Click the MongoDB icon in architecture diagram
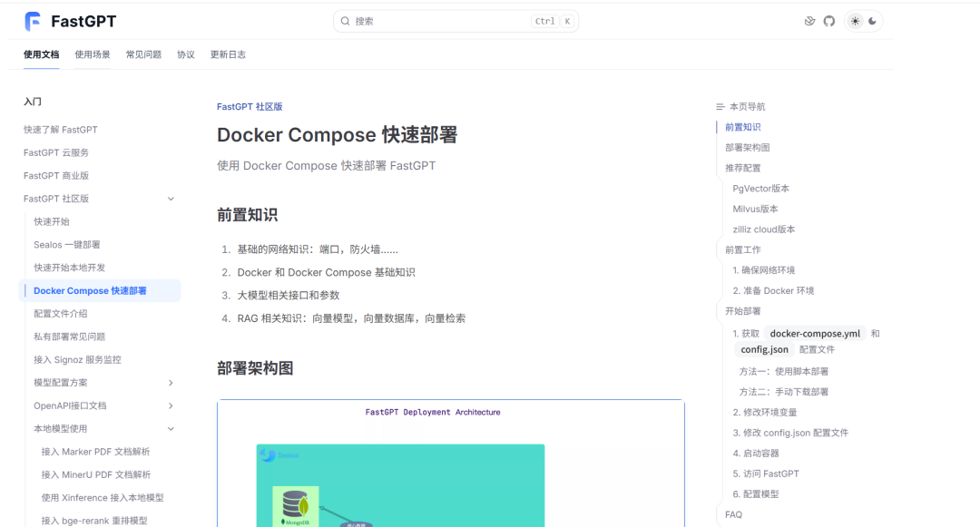Image resolution: width=980 pixels, height=527 pixels. point(296,506)
